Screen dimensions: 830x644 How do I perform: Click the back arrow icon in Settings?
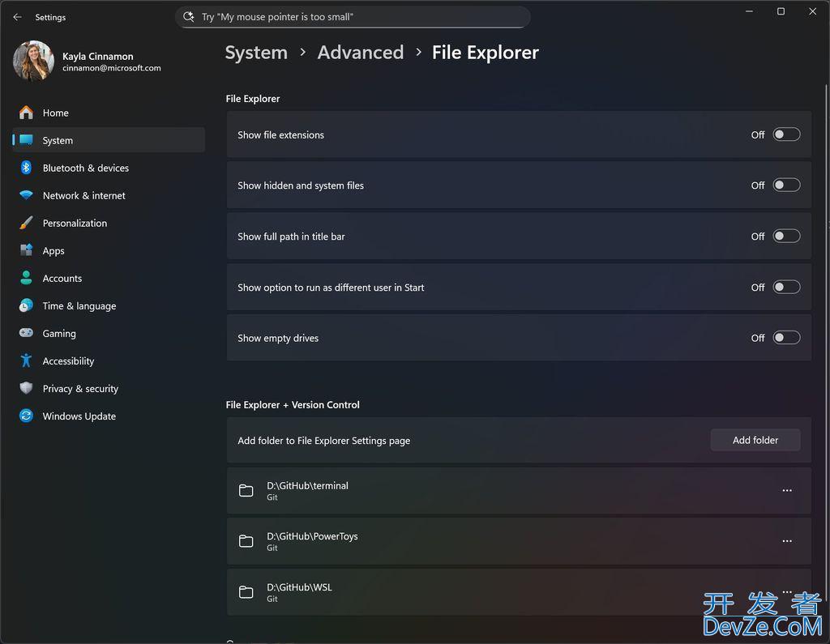[x=18, y=17]
